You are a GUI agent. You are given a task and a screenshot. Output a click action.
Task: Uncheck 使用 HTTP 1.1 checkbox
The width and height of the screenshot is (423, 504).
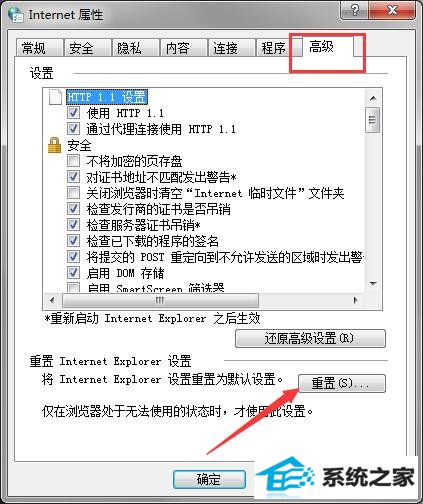73,112
